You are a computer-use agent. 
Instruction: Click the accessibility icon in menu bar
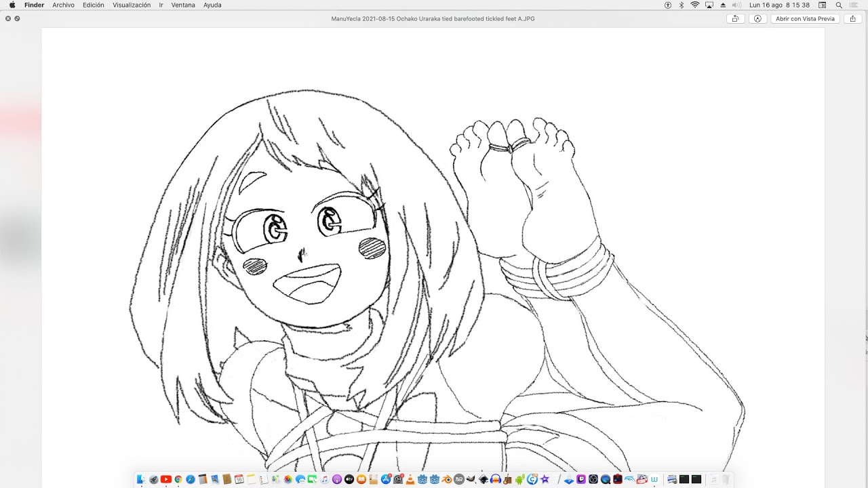click(x=668, y=5)
